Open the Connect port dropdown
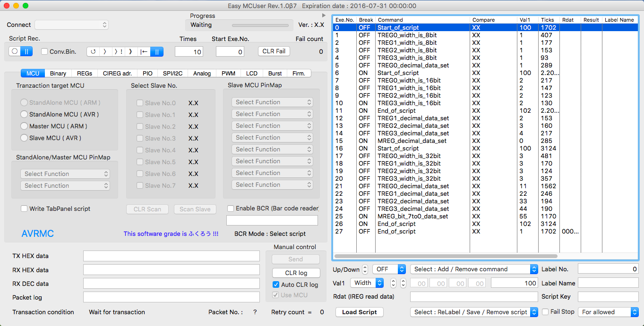Viewport: 644px width, 326px height. [x=71, y=25]
